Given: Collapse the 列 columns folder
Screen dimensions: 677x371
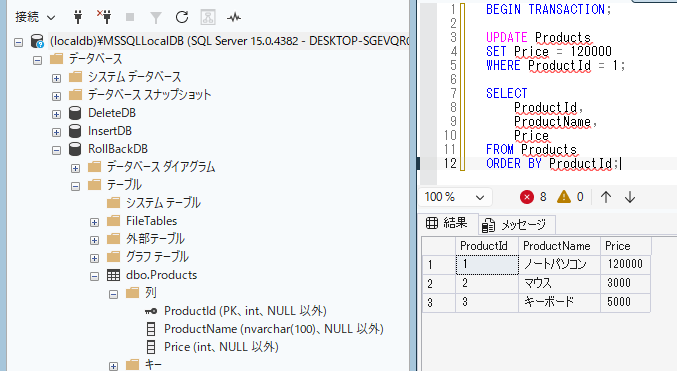Looking at the screenshot, I should [114, 295].
